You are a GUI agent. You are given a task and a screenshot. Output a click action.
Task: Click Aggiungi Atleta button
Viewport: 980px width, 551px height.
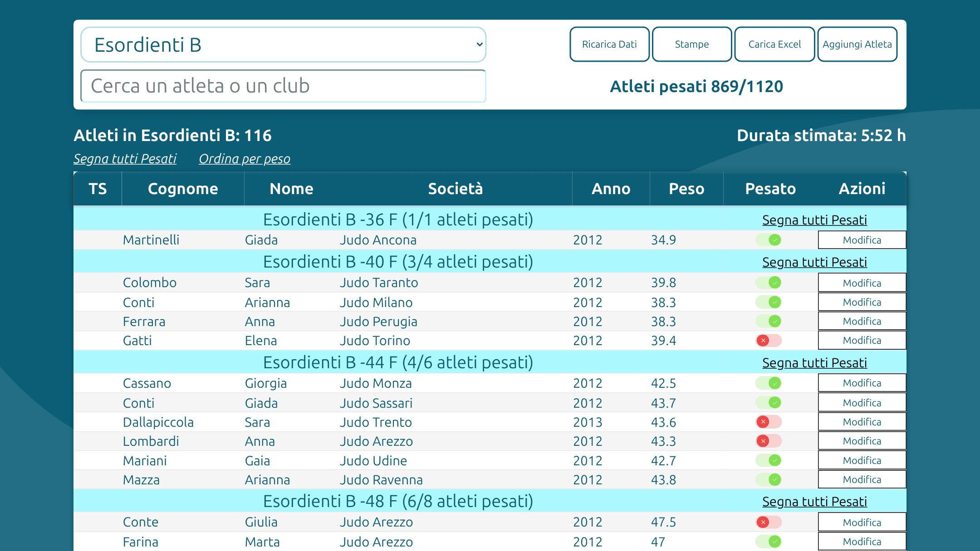coord(857,44)
